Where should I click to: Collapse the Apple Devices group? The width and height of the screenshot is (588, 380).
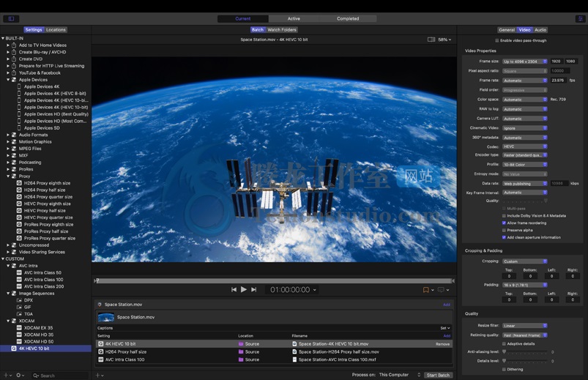[8, 80]
